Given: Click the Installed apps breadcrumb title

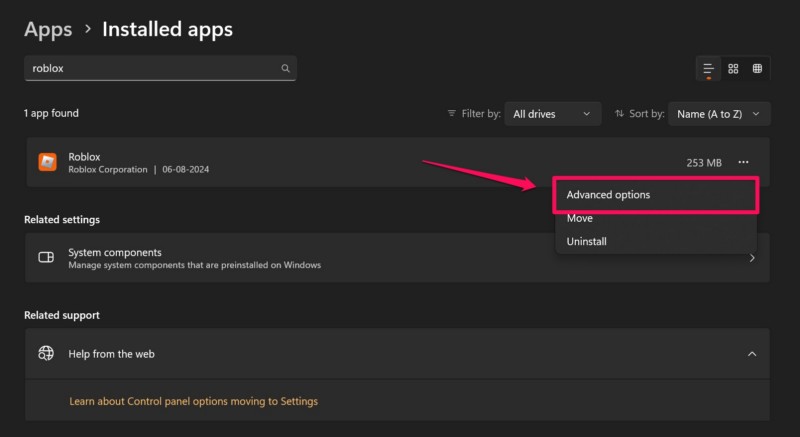Looking at the screenshot, I should pyautogui.click(x=167, y=29).
